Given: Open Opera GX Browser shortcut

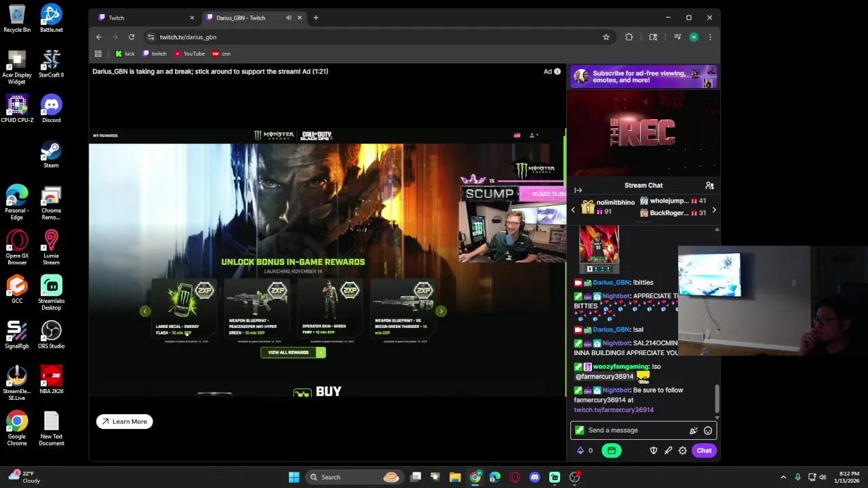Looking at the screenshot, I should coord(17,247).
